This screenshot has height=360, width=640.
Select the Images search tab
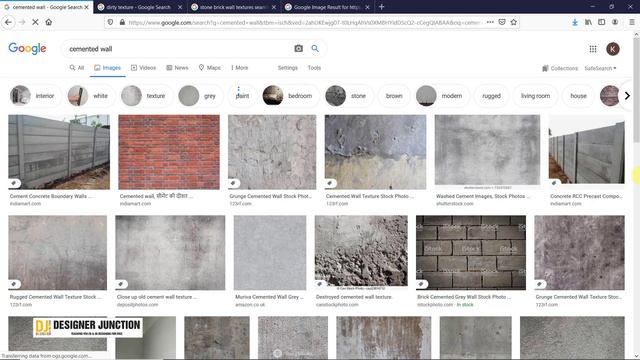click(x=107, y=68)
